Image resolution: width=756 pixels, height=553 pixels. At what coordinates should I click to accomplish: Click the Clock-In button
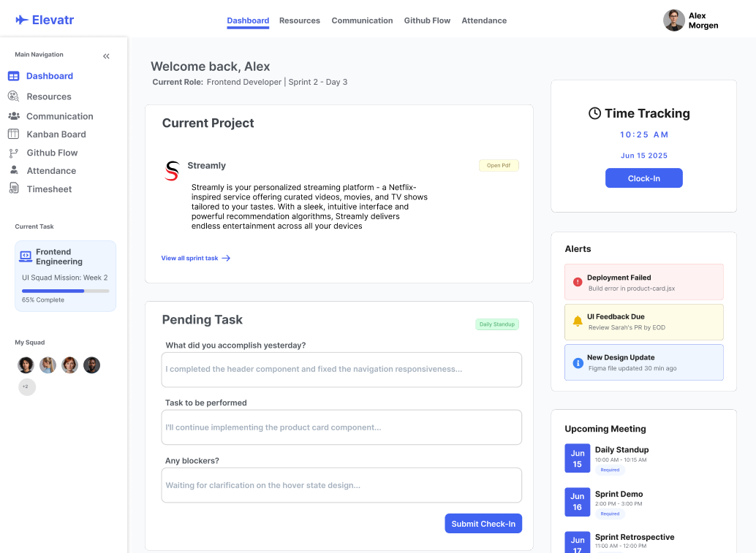click(x=643, y=178)
